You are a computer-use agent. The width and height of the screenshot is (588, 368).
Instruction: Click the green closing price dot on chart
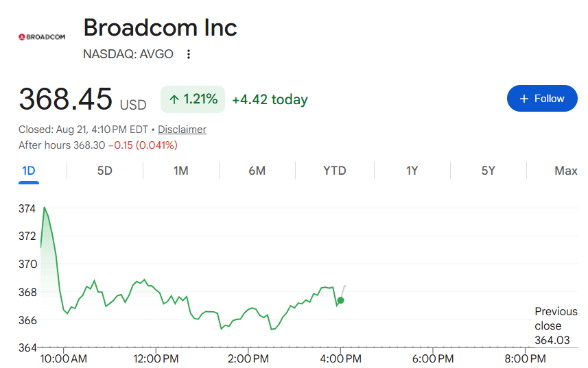(340, 300)
